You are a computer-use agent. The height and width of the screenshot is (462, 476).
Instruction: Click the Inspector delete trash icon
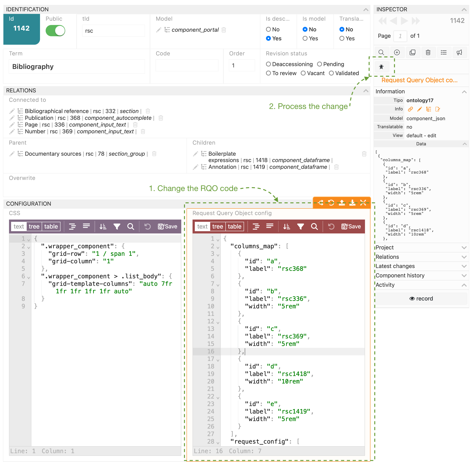428,52
